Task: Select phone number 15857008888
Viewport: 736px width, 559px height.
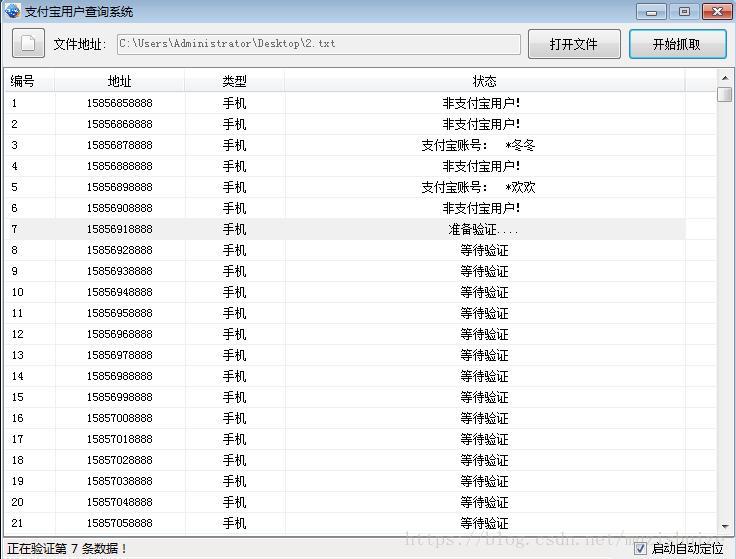Action: click(x=120, y=418)
